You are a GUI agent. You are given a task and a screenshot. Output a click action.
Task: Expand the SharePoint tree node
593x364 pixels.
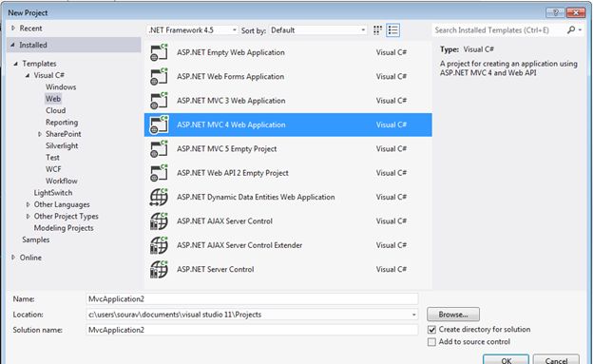click(40, 134)
